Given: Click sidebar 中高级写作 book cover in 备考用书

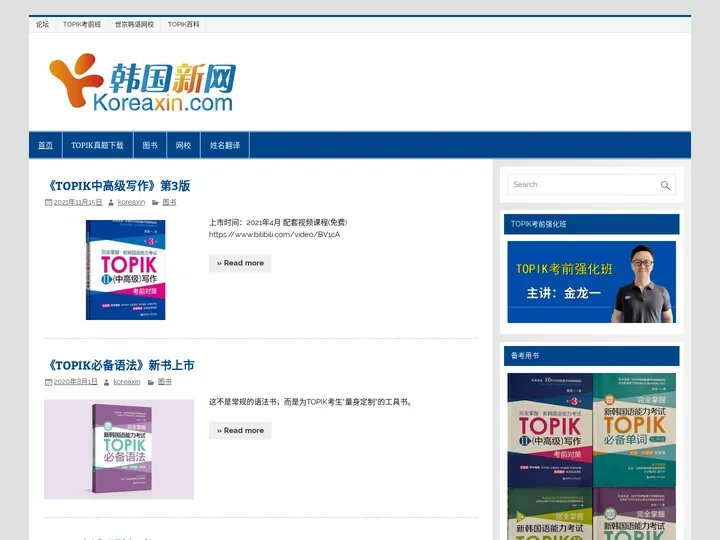Looking at the screenshot, I should [550, 430].
